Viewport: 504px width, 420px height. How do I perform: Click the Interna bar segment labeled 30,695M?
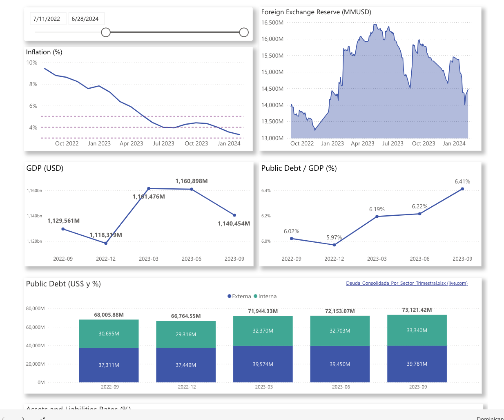[x=109, y=334]
